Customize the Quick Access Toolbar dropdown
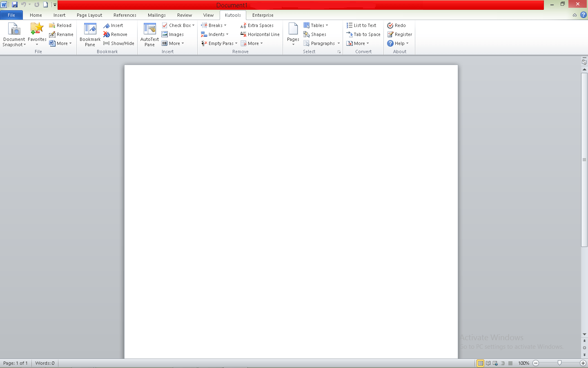Screen dimensions: 588x368 (x=55, y=5)
